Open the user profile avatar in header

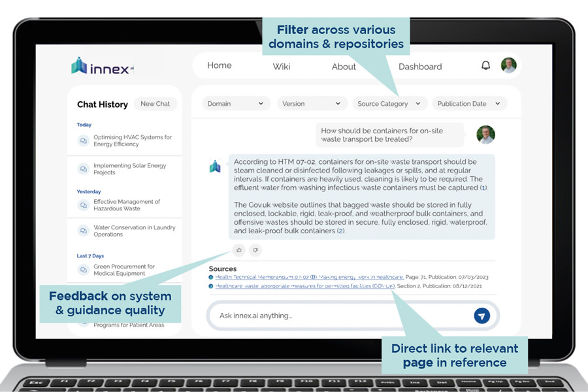(x=508, y=65)
